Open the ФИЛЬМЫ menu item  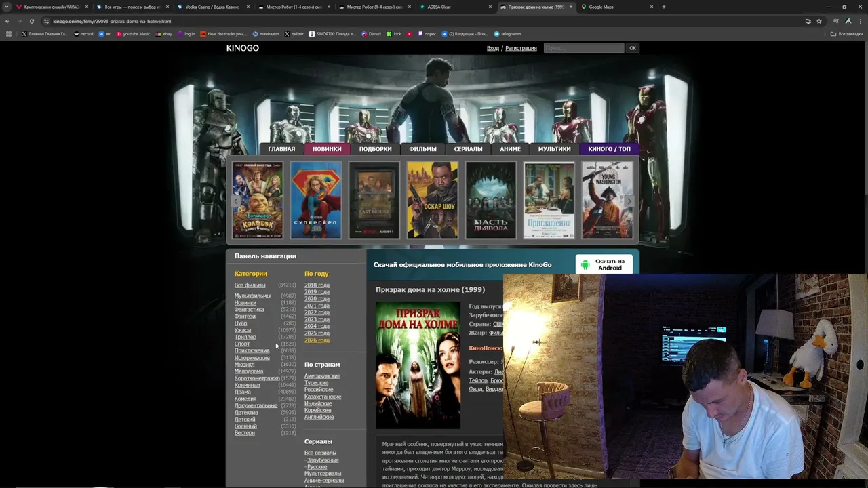[x=422, y=149]
